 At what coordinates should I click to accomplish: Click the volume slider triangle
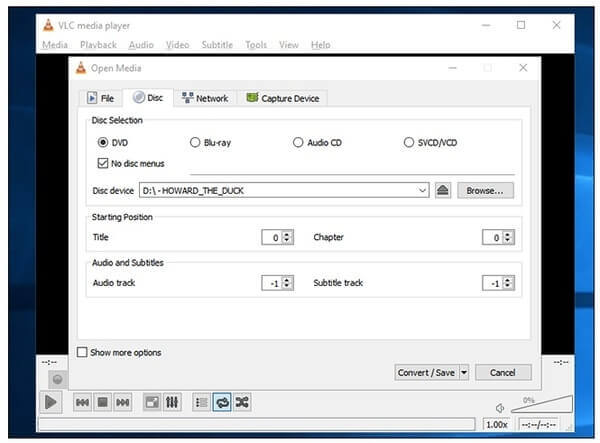(542, 404)
